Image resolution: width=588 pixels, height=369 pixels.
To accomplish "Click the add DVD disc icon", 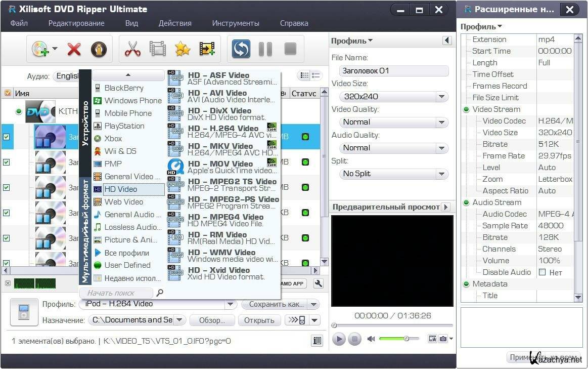I will click(40, 49).
